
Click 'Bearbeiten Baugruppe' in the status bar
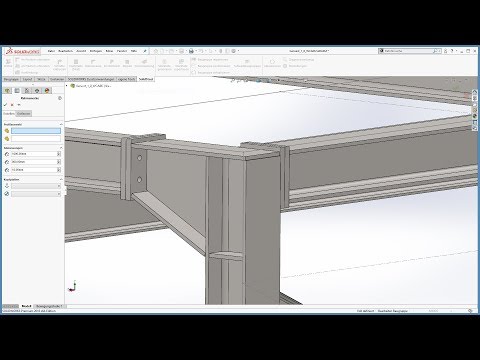[x=393, y=311]
